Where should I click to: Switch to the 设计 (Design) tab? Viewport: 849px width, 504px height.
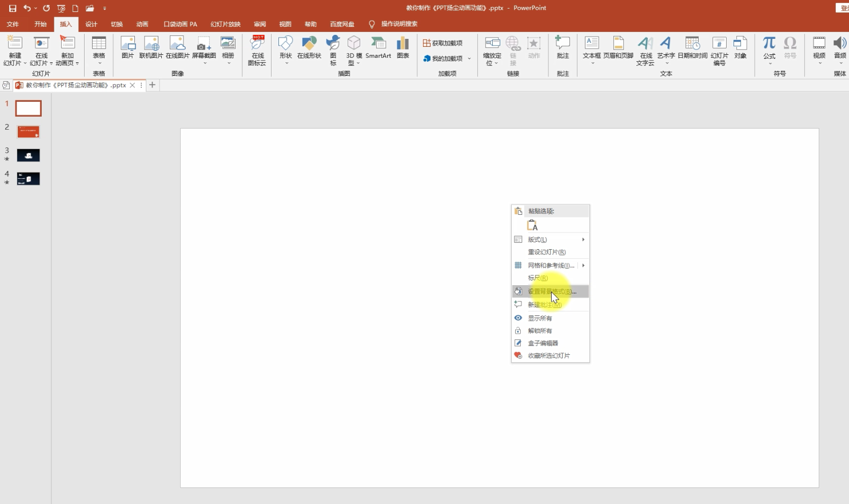coord(91,24)
